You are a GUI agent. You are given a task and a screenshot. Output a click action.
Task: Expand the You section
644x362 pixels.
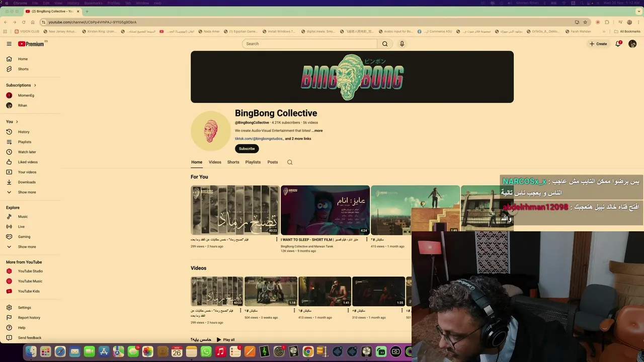[12, 122]
